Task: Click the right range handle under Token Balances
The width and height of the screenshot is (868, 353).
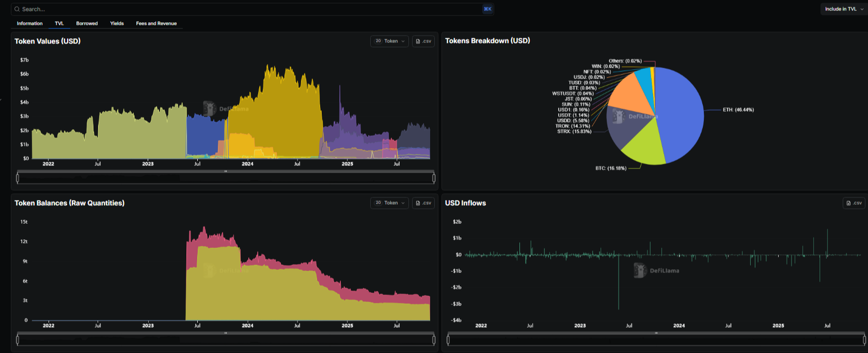Action: point(434,340)
